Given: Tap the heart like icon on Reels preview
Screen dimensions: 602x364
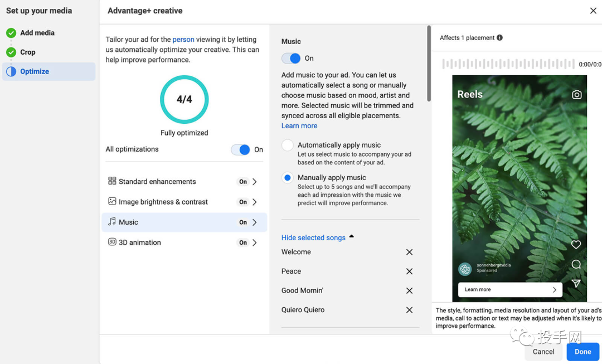Looking at the screenshot, I should point(576,245).
